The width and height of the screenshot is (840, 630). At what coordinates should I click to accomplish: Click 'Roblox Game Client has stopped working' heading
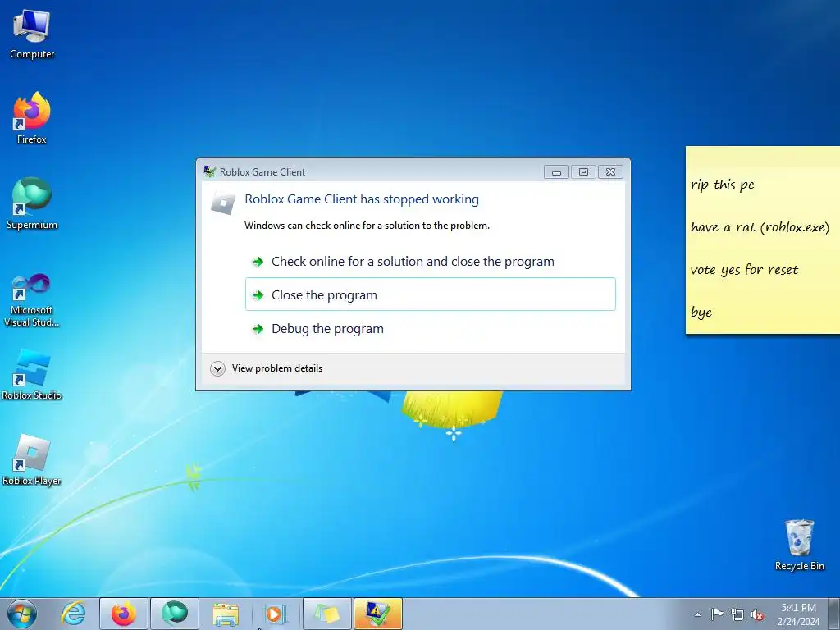point(362,199)
